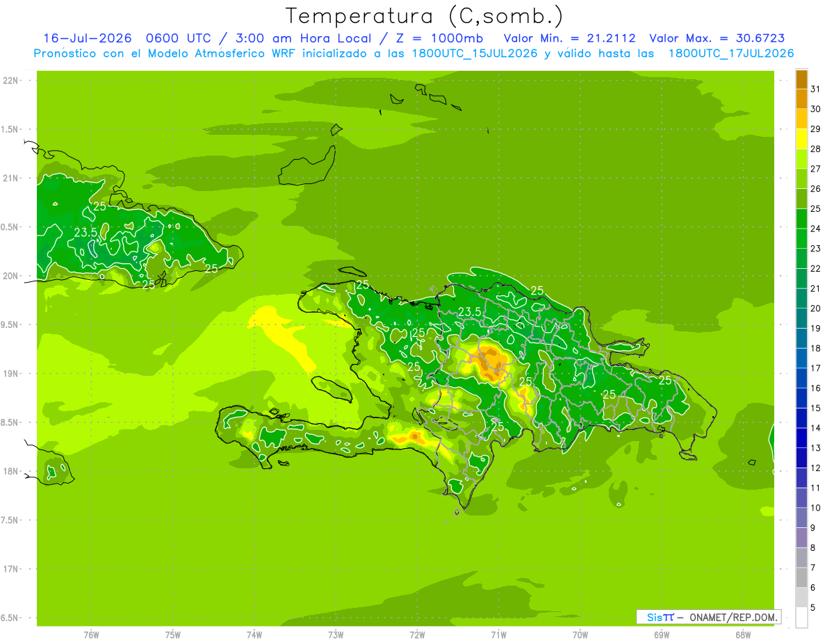Click the 72W longitude axis label

tap(417, 634)
